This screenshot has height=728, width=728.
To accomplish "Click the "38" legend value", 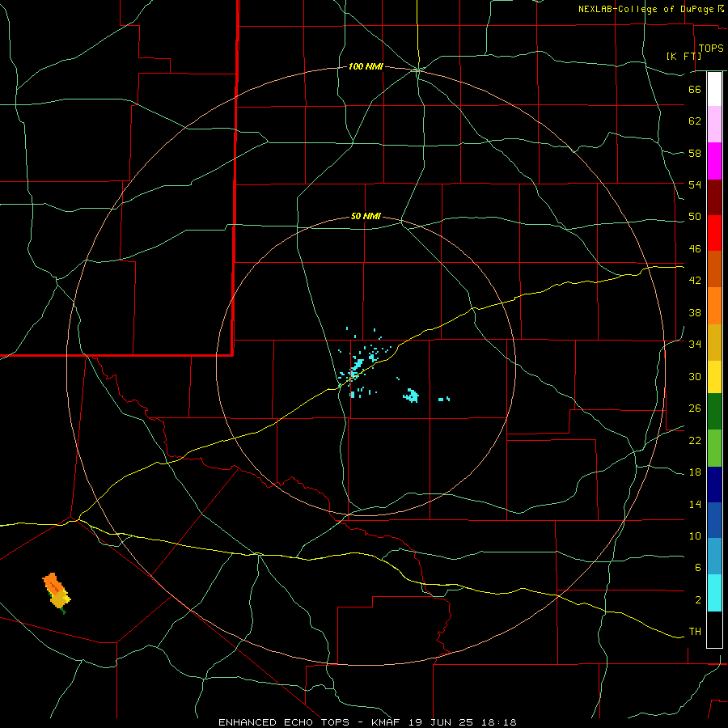I will 695,312.
